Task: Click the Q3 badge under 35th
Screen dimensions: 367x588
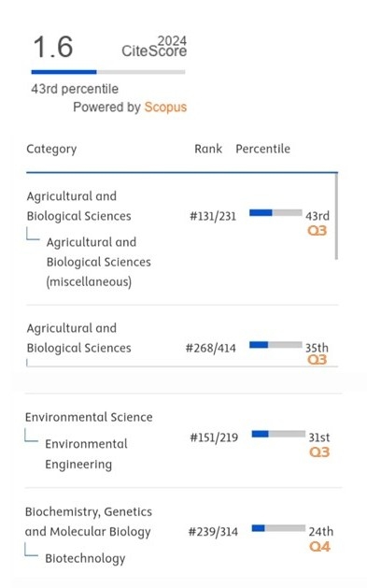Action: point(318,360)
